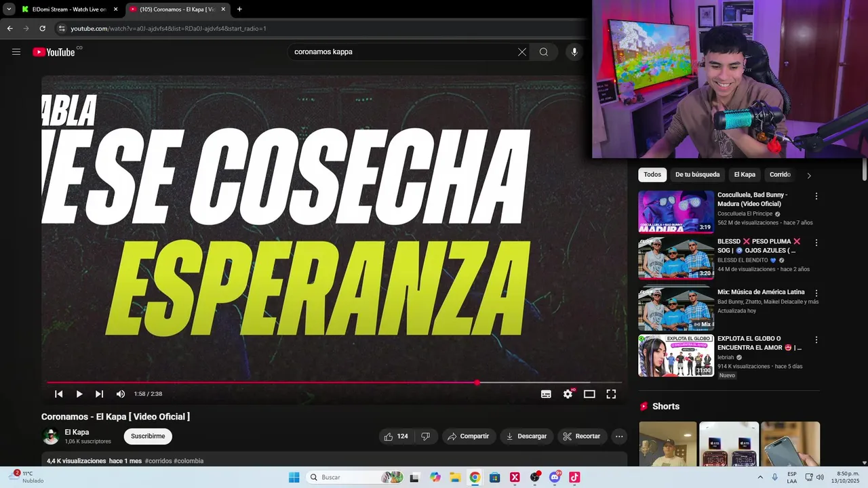The image size is (868, 488).
Task: Open Mix: Música de América Latina
Action: point(761,292)
